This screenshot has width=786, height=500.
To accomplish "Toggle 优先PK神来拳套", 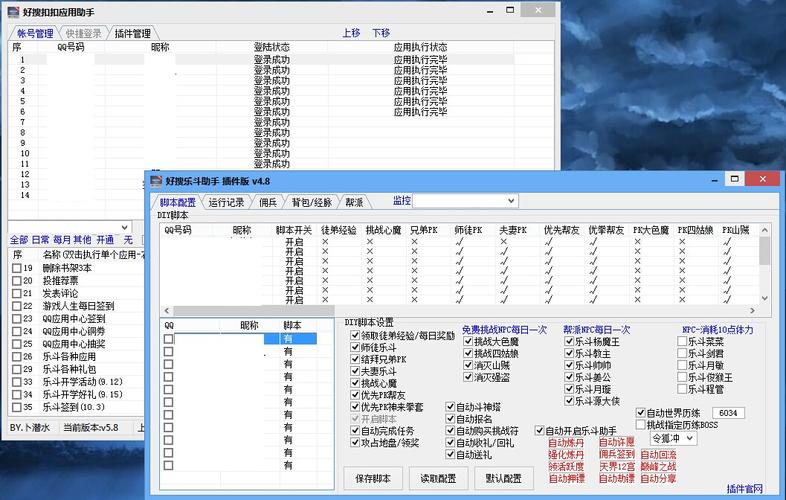I will pos(355,406).
